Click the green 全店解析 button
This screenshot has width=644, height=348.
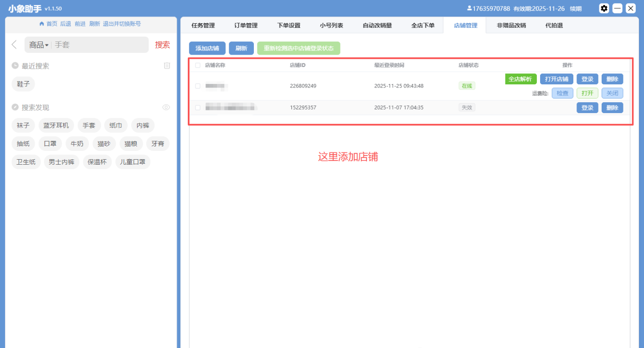[x=520, y=79]
